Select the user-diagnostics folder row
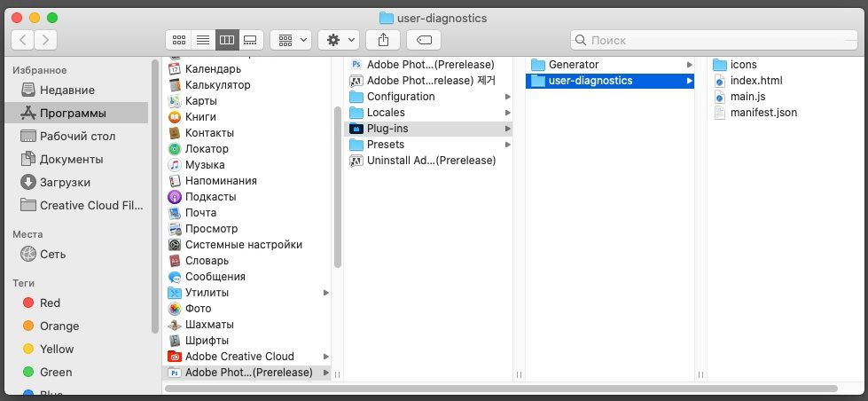868x401 pixels. pos(609,81)
